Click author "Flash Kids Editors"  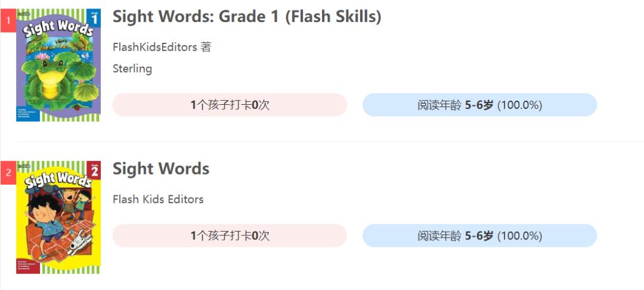[x=158, y=199]
